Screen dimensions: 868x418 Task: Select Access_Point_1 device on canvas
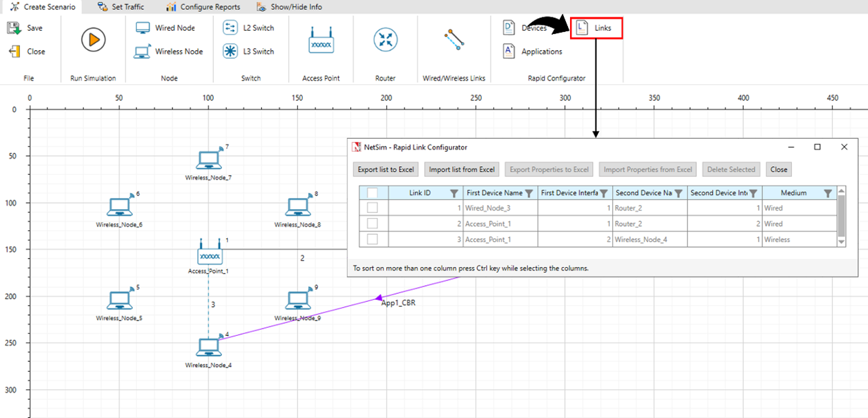click(209, 254)
